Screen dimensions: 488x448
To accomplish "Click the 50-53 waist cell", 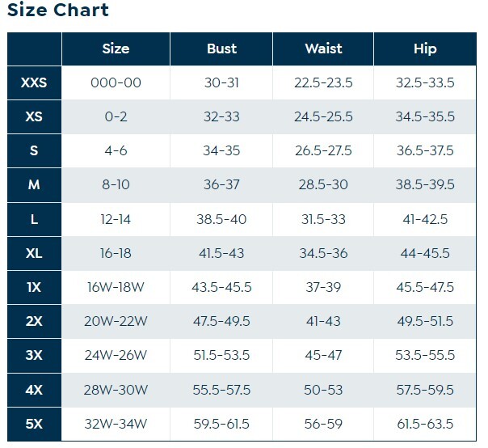I will tap(323, 389).
